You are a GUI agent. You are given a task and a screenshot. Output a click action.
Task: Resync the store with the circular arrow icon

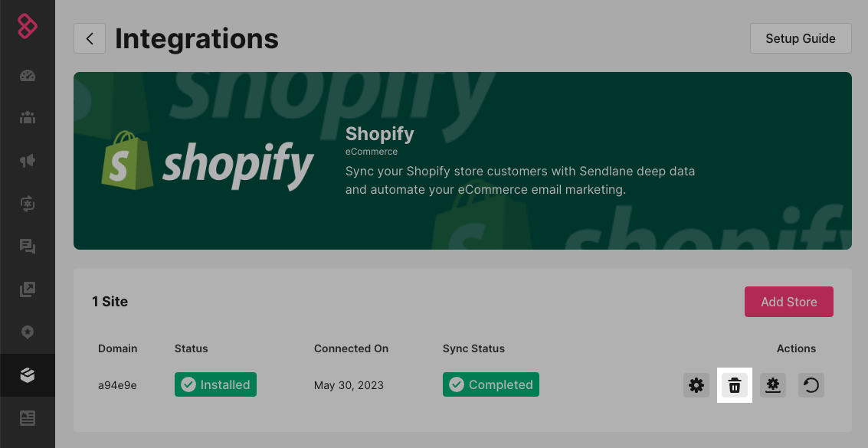tap(811, 385)
